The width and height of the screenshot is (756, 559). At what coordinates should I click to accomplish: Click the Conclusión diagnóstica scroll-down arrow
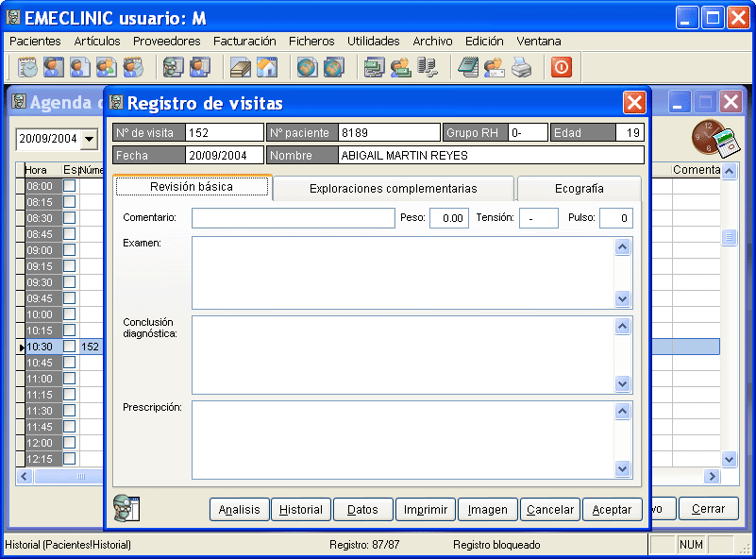[622, 384]
